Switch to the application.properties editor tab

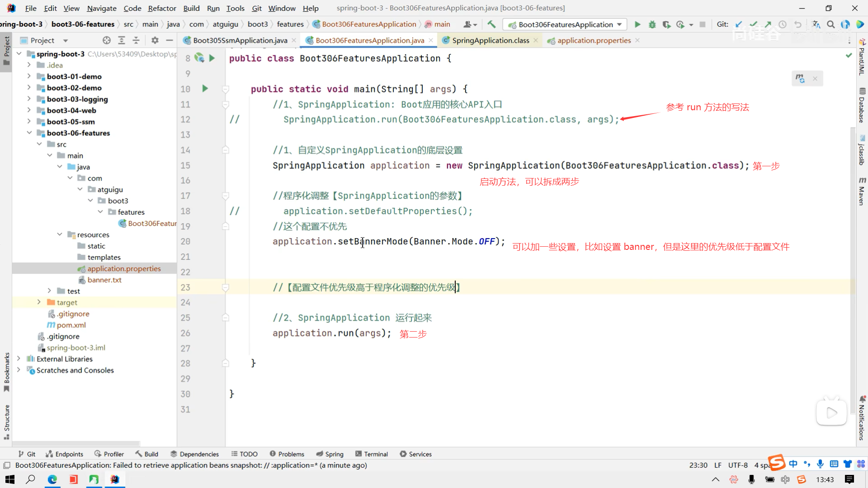pos(594,40)
